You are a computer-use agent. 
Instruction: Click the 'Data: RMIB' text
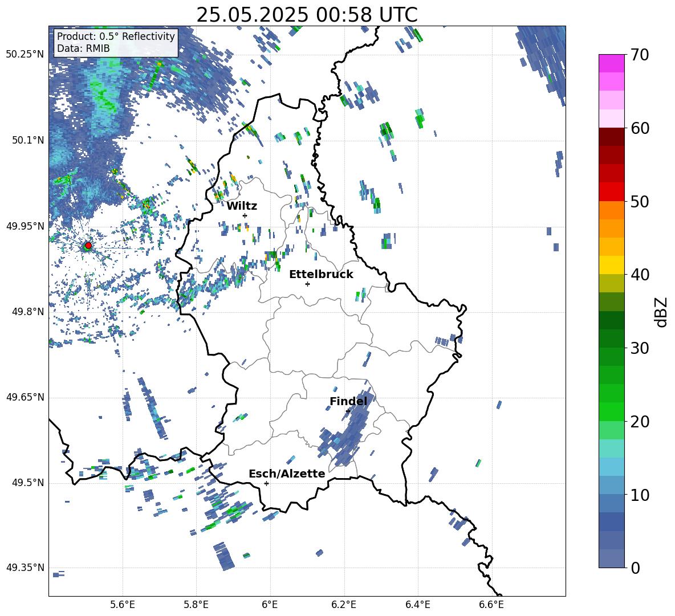coord(83,48)
